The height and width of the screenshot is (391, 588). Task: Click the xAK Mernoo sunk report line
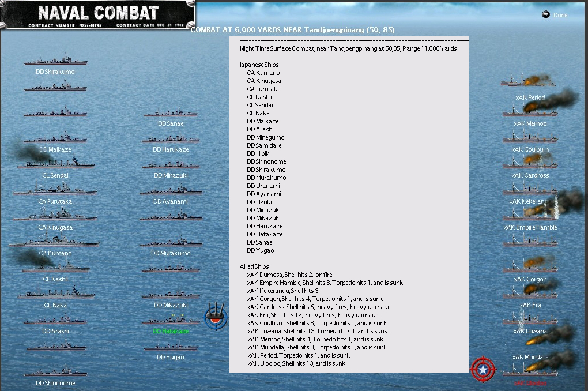(315, 339)
